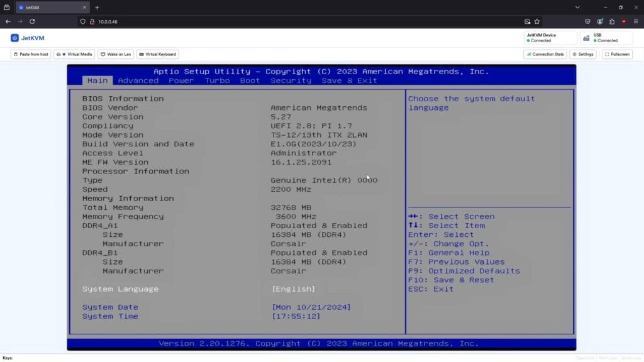Select the Main BIOS tab

[97, 80]
